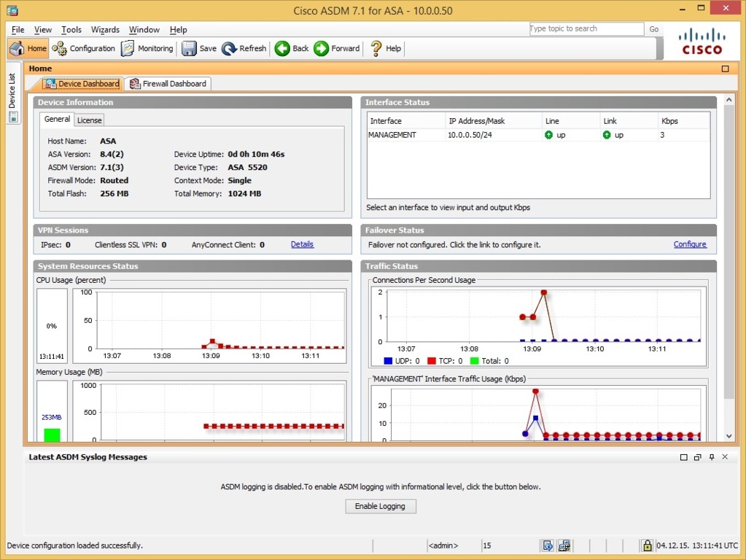Click the Configure link for Failover

coord(690,244)
